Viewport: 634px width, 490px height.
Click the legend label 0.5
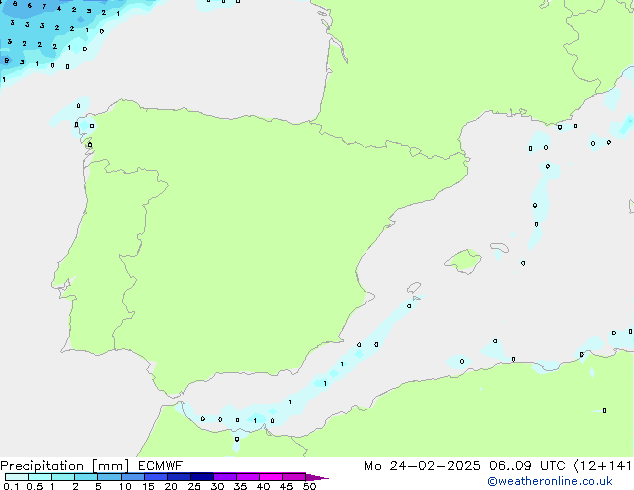(x=35, y=486)
